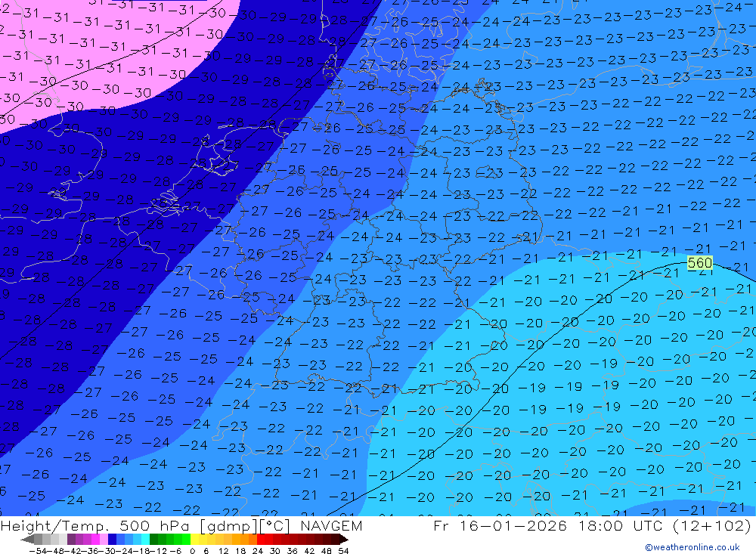
Task: Pick the bright red swatch above value 24
Action: coord(261,539)
